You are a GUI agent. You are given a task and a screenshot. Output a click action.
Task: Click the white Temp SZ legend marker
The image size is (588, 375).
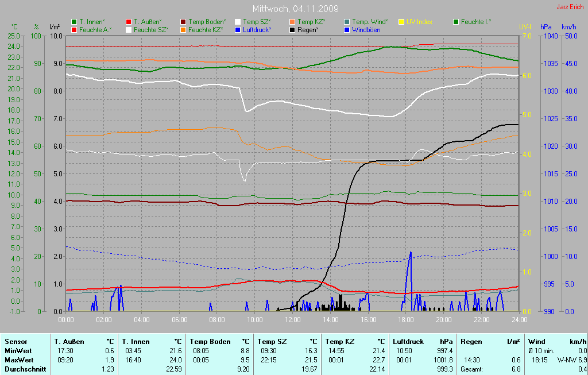238,22
